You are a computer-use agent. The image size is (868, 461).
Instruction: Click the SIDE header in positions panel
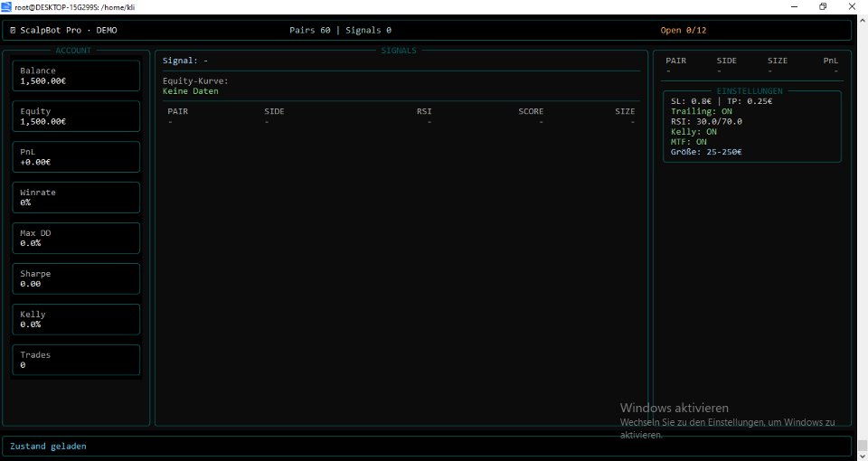coord(727,61)
